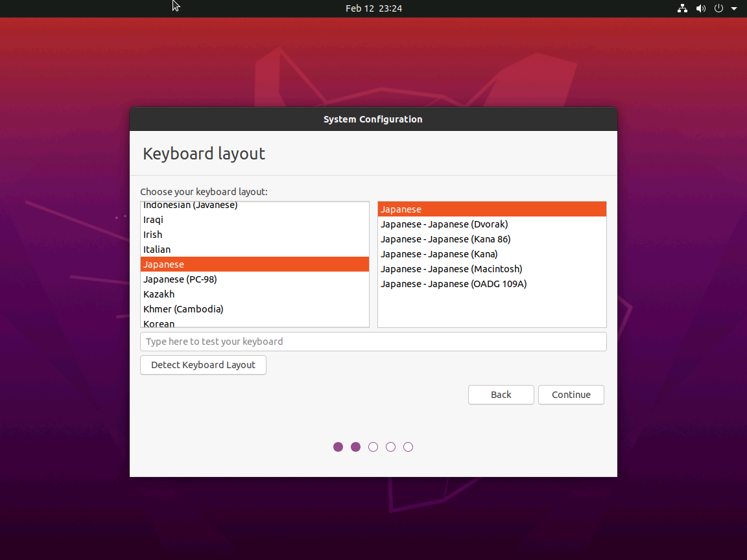This screenshot has height=560, width=747.
Task: Select Kazakh in the layout list
Action: (x=255, y=294)
